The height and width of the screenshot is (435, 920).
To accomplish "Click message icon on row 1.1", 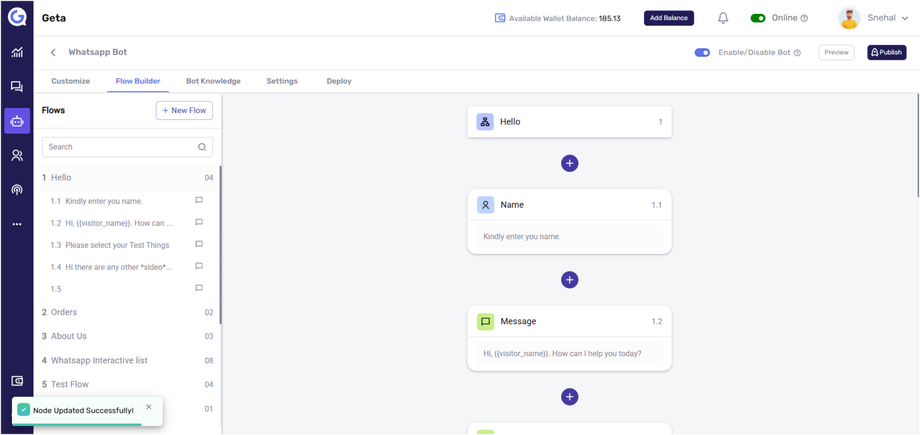I will coord(199,200).
